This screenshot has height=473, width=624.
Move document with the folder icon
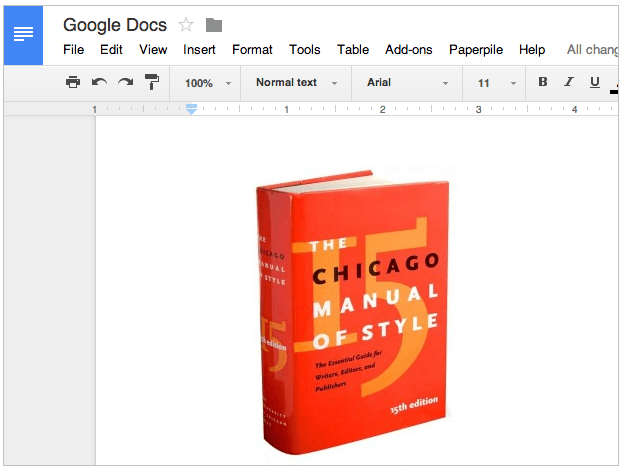click(214, 25)
